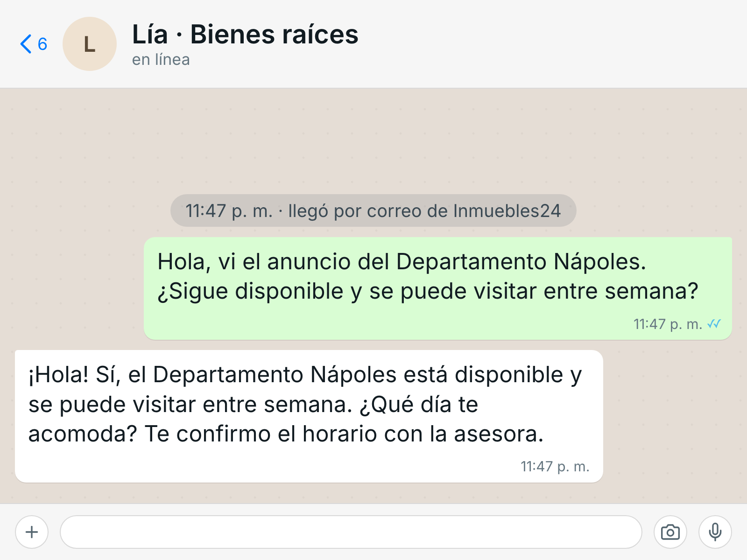Viewport: 747px width, 560px height.
Task: Open contact info for Lía · Bienes raíces
Action: coord(245,35)
